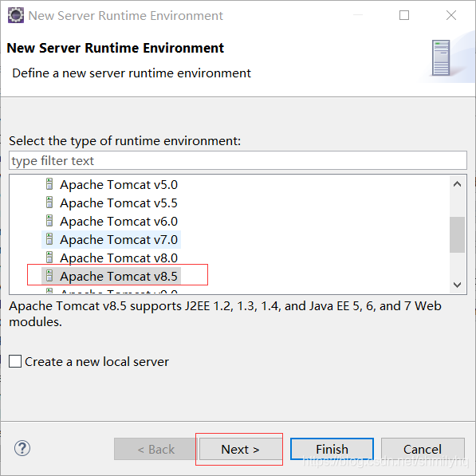Focus the type filter text field

click(238, 160)
